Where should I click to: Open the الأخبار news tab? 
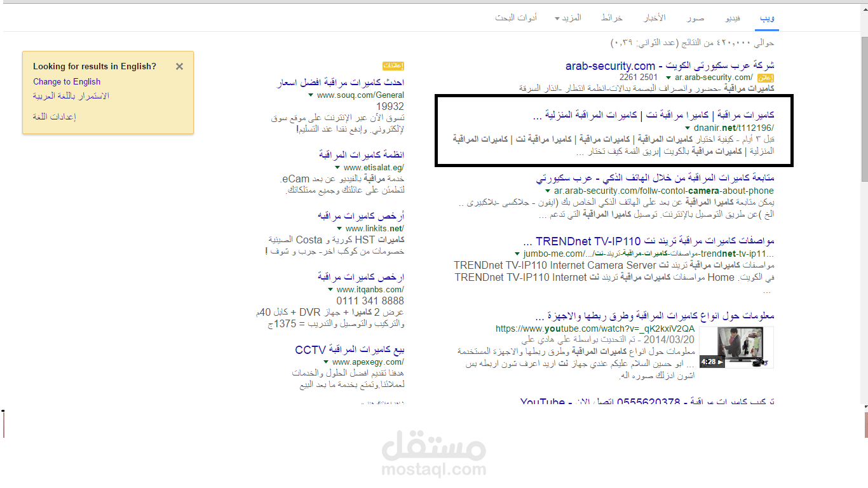coord(654,18)
